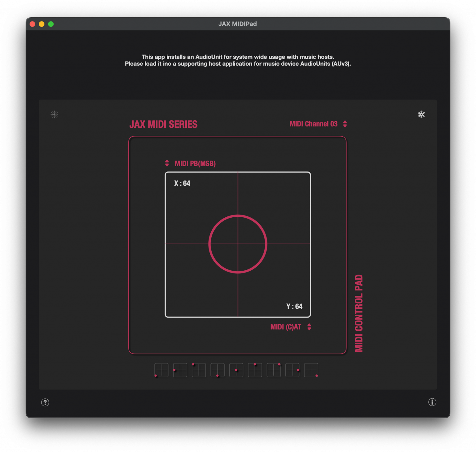The image size is (476, 452).
Task: Open the help question mark button
Action: (45, 402)
